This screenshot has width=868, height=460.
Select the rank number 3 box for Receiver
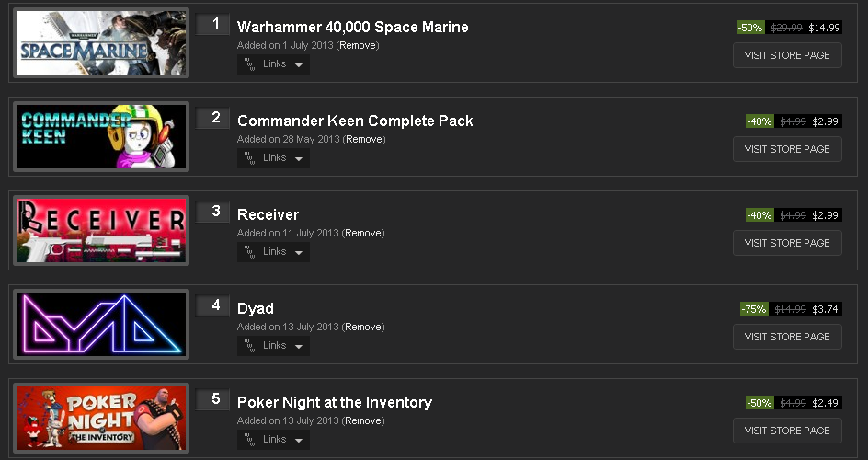pyautogui.click(x=214, y=212)
